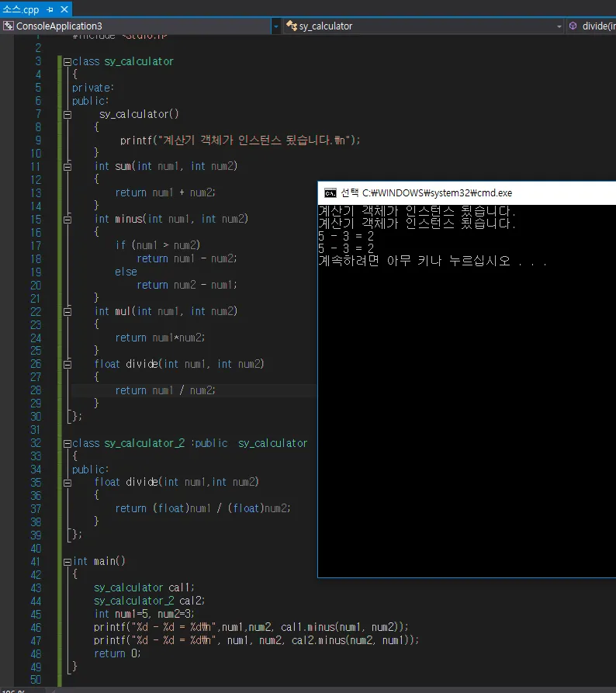616x693 pixels.
Task: Open the sy_calculator type dropdown arrow
Action: click(559, 26)
